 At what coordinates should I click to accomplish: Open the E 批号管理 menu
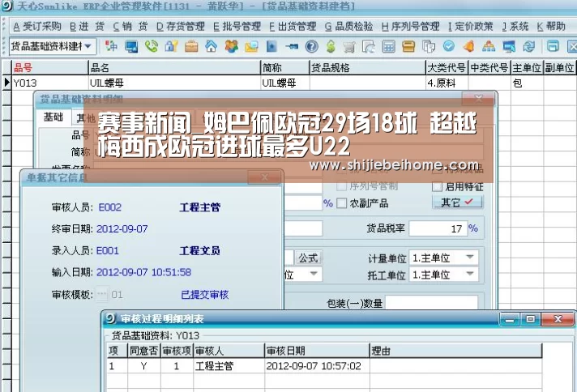click(237, 27)
